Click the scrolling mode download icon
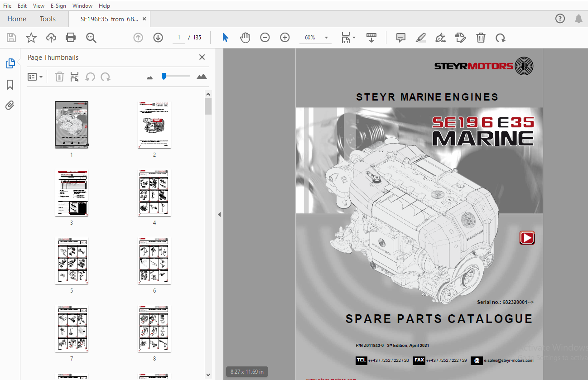Viewport: 588px width, 380px height. [x=371, y=38]
